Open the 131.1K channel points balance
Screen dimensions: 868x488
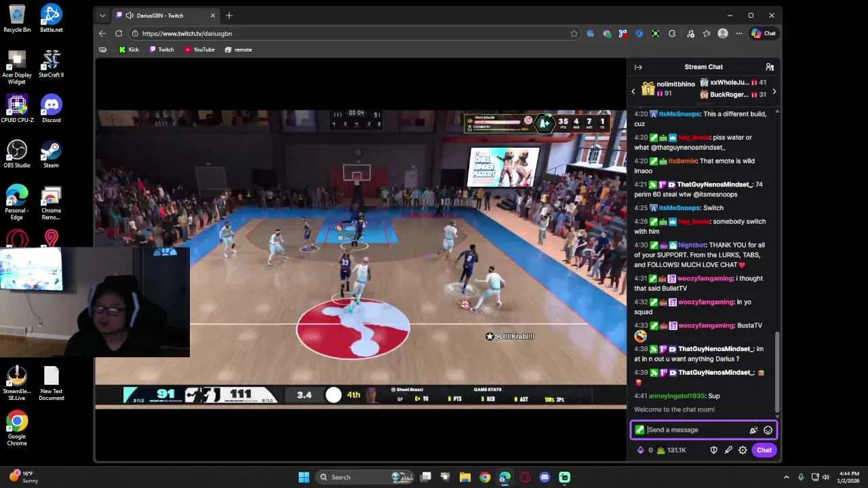point(671,450)
